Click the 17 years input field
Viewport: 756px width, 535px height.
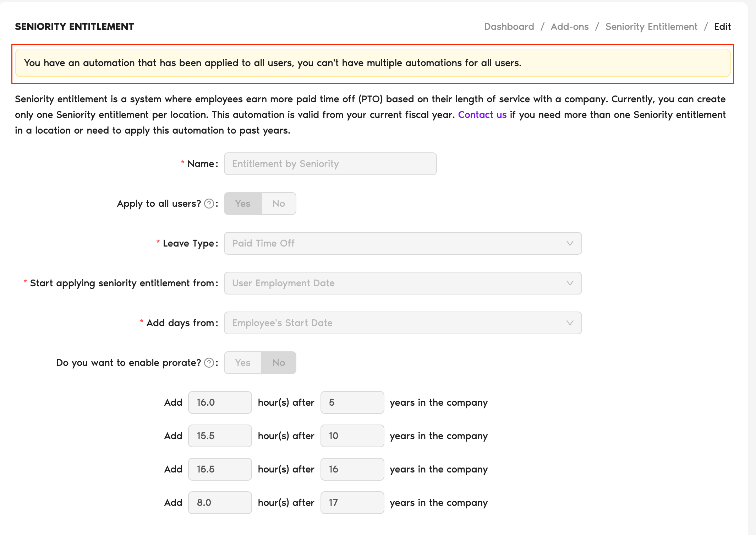(x=352, y=503)
